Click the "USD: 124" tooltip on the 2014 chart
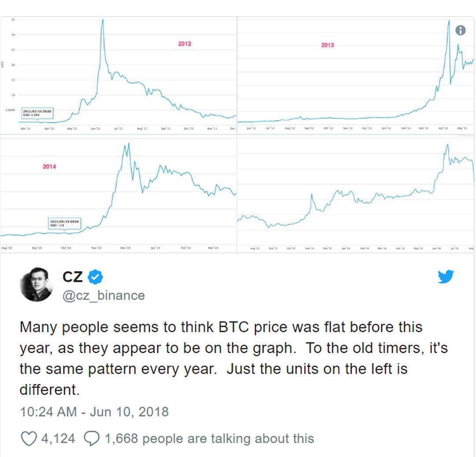The width and height of the screenshot is (476, 457). [x=64, y=223]
